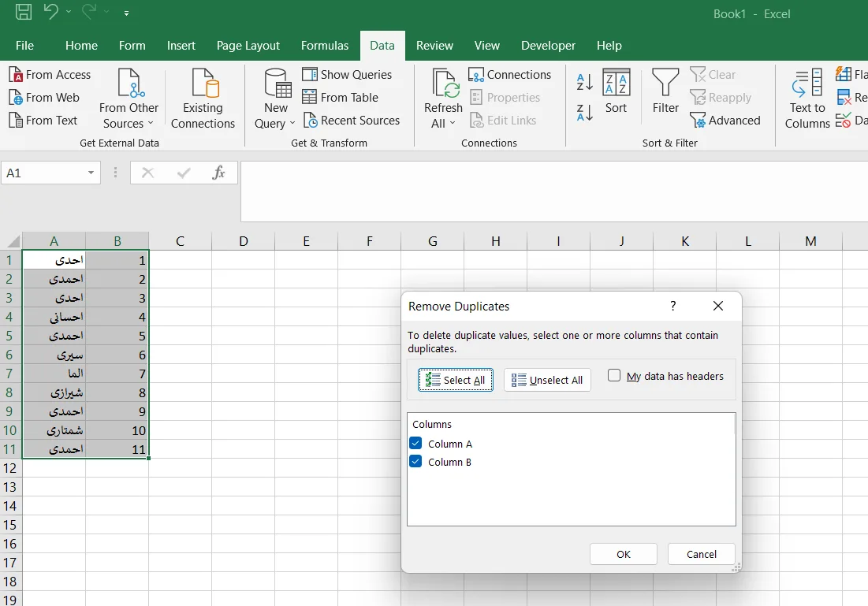Click the Save icon in quick access toolbar
Image resolution: width=868 pixels, height=606 pixels.
(x=23, y=12)
